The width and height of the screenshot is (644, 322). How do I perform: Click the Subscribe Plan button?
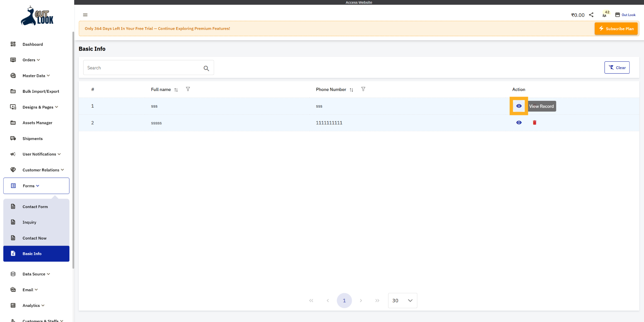tap(616, 28)
